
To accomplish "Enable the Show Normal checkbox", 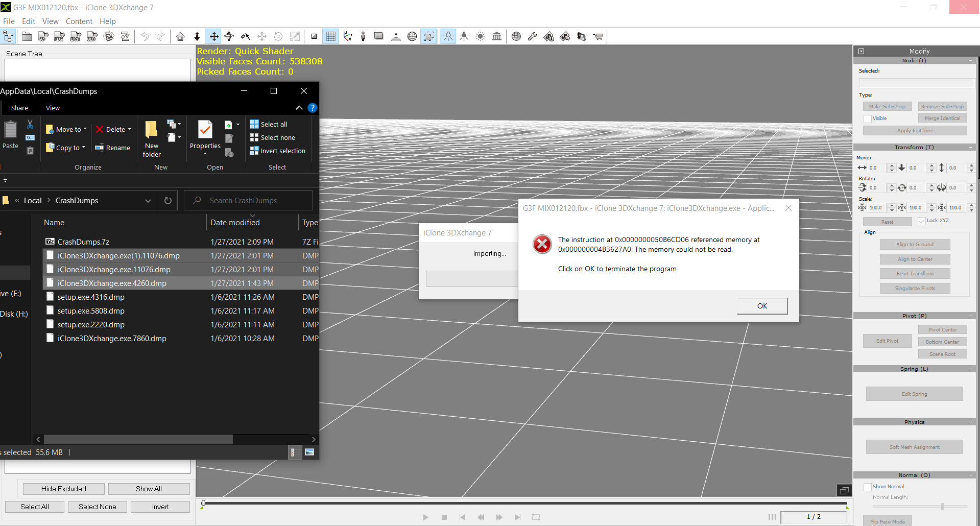I will point(867,487).
